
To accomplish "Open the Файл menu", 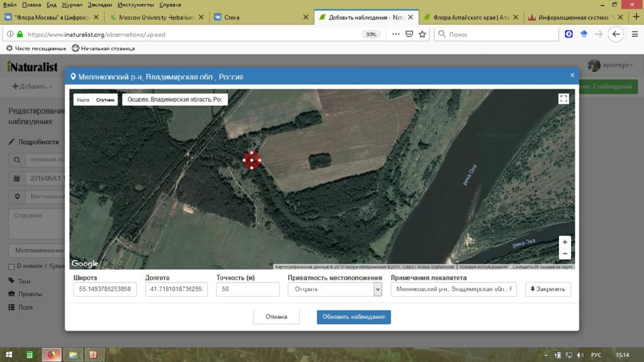I will coord(9,4).
